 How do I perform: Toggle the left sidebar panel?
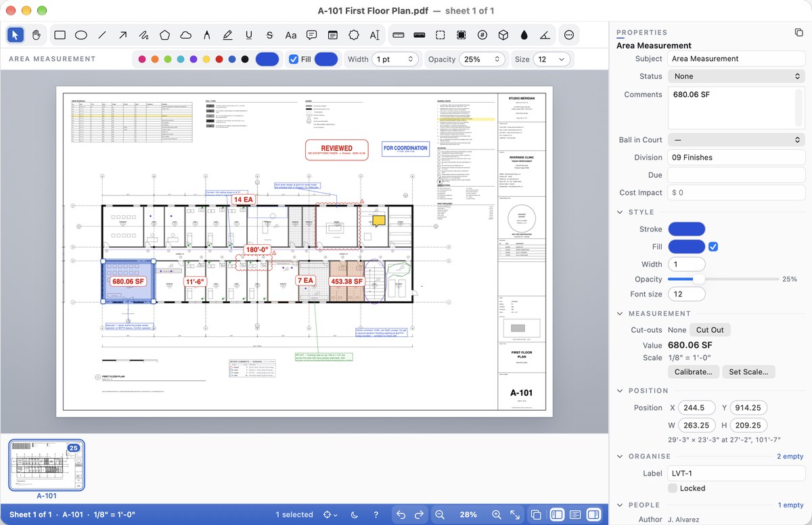pos(556,515)
